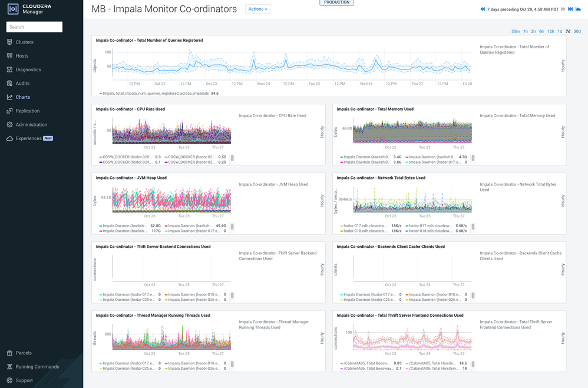Open Thread Manager Running Threads Used chart title
The width and height of the screenshot is (588, 388).
coord(153,316)
